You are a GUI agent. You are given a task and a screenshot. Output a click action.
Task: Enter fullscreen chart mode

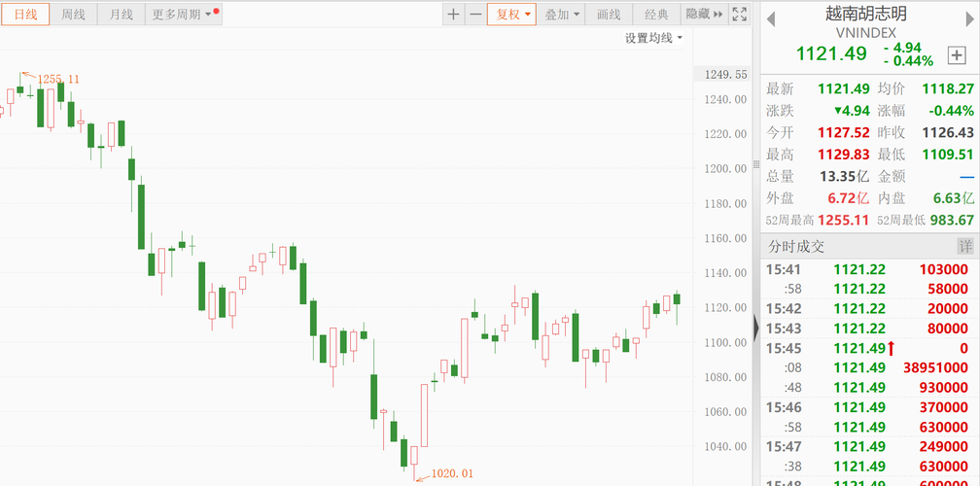pyautogui.click(x=740, y=14)
